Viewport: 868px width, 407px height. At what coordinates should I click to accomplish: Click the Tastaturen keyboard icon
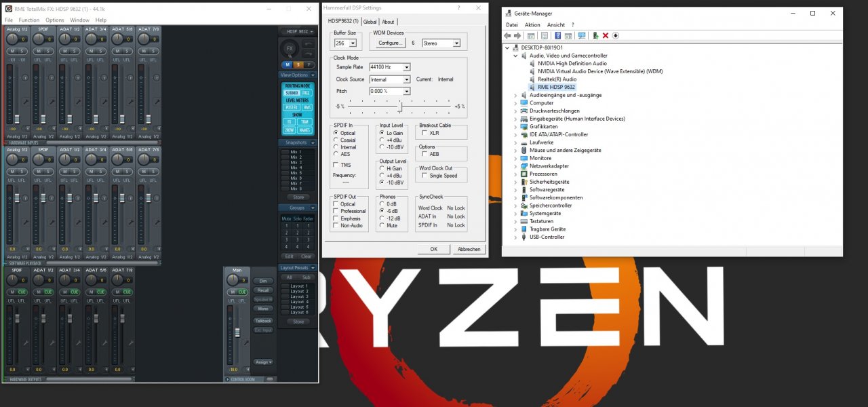click(524, 221)
